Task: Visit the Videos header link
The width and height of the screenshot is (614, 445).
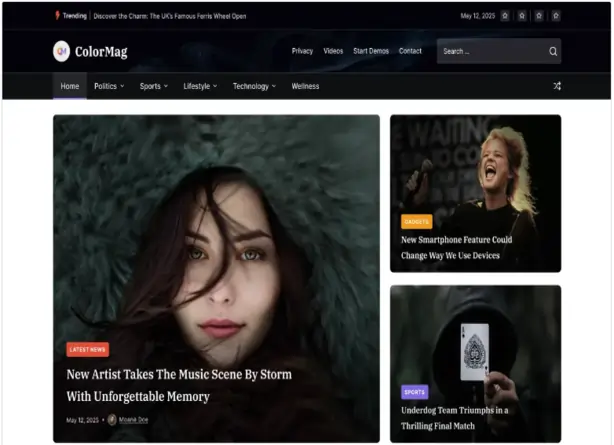Action: [x=333, y=51]
